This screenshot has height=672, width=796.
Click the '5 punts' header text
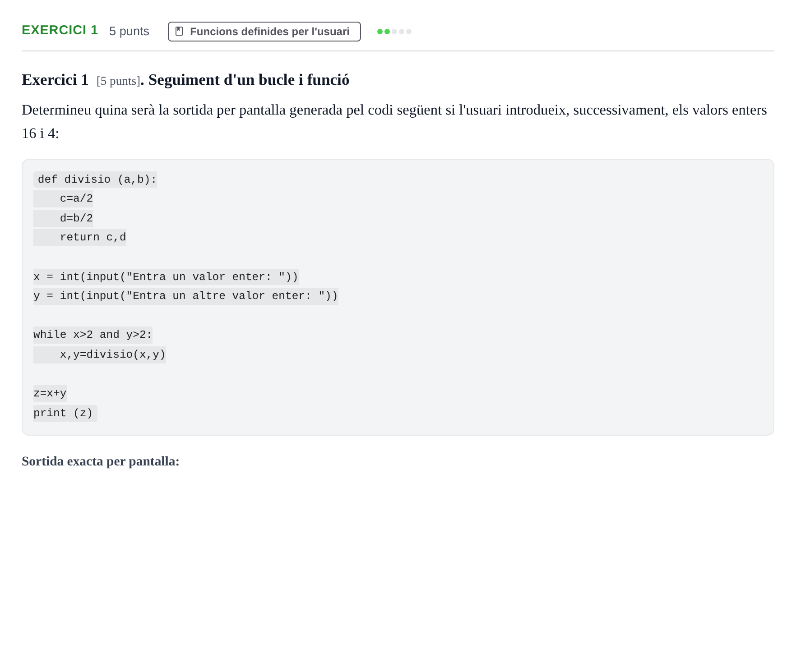[x=129, y=31]
